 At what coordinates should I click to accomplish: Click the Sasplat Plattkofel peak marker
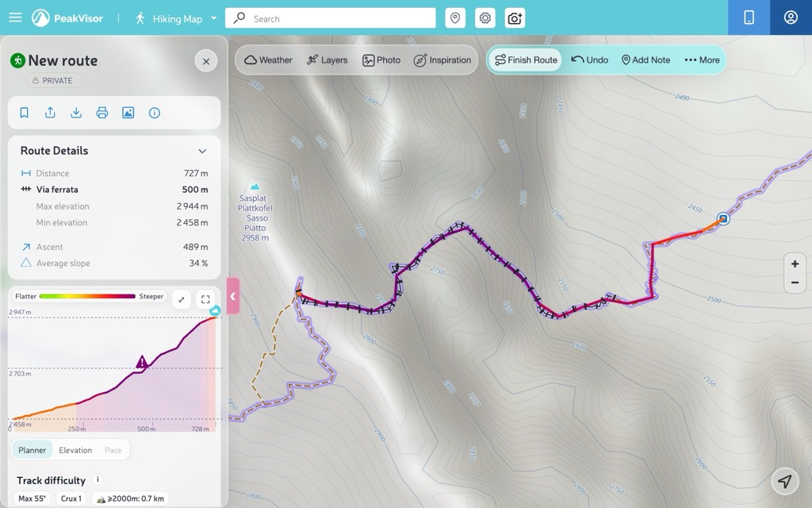point(255,187)
